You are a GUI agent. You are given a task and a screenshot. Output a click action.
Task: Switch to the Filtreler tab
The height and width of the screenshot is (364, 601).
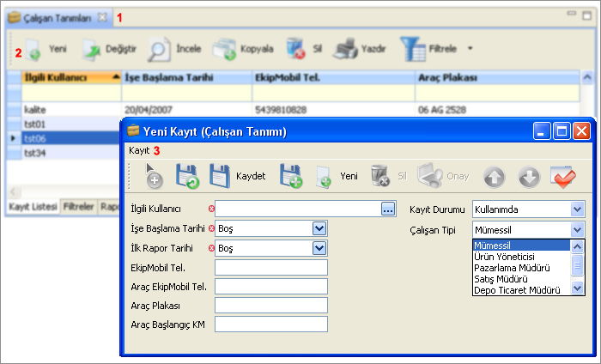[78, 207]
